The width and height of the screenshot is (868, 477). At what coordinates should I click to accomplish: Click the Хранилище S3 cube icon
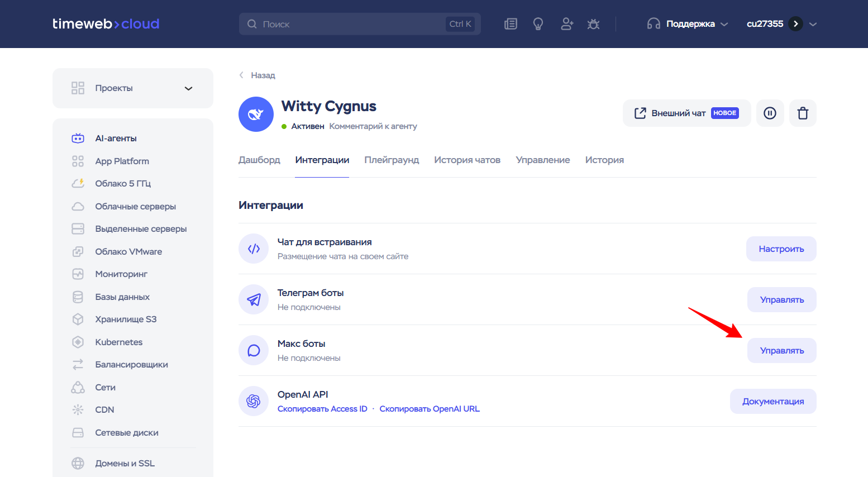78,319
